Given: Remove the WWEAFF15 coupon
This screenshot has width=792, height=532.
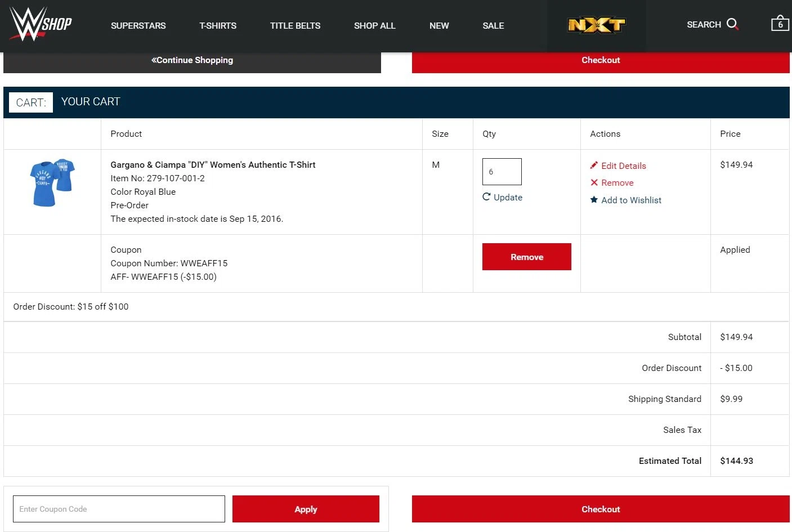Looking at the screenshot, I should (x=527, y=257).
